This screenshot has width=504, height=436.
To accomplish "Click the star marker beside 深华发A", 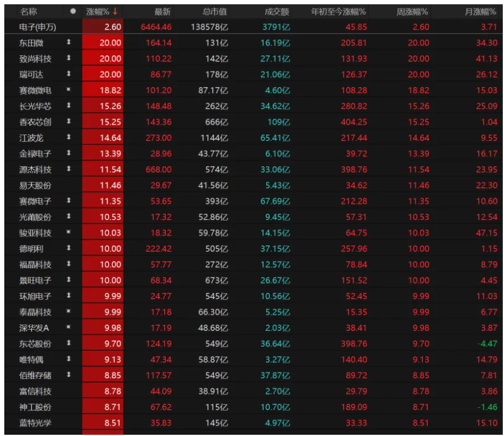I will 69,328.
